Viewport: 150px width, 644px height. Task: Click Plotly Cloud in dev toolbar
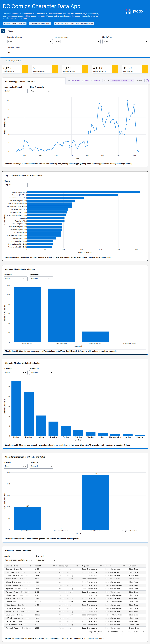pos(74,81)
